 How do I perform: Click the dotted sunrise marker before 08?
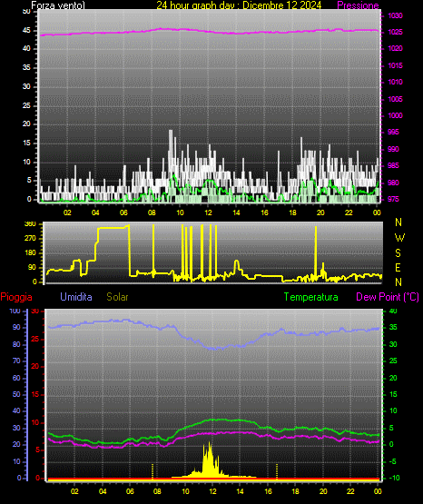point(152,471)
